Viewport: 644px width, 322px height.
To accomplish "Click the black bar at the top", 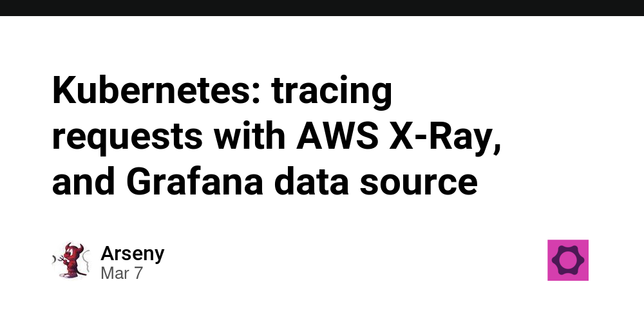I will click(x=322, y=8).
